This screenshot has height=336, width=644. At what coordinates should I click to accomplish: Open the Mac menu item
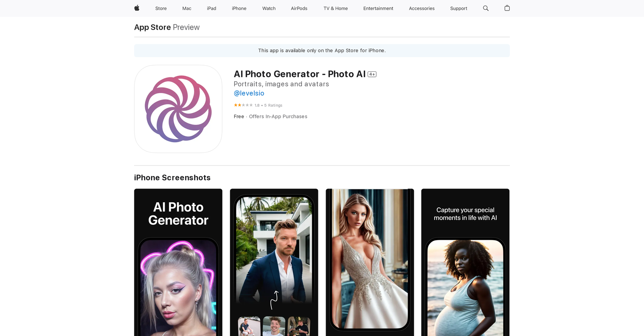(x=187, y=8)
